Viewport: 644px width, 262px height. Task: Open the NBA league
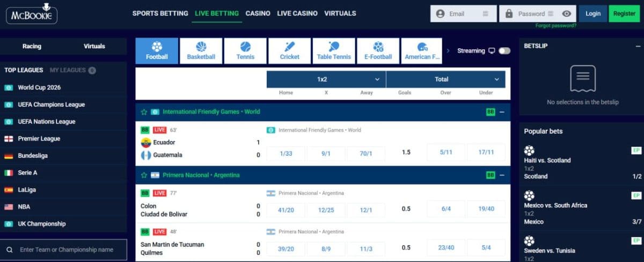click(x=24, y=207)
